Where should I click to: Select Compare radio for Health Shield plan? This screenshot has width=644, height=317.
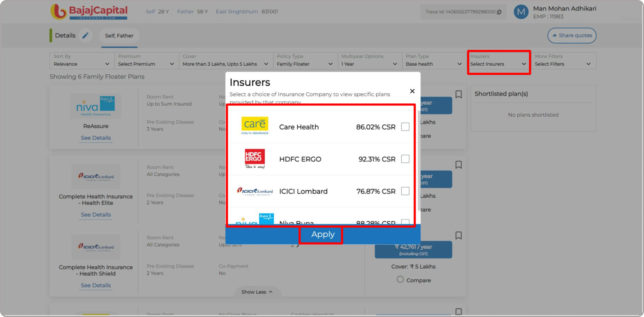tap(400, 279)
